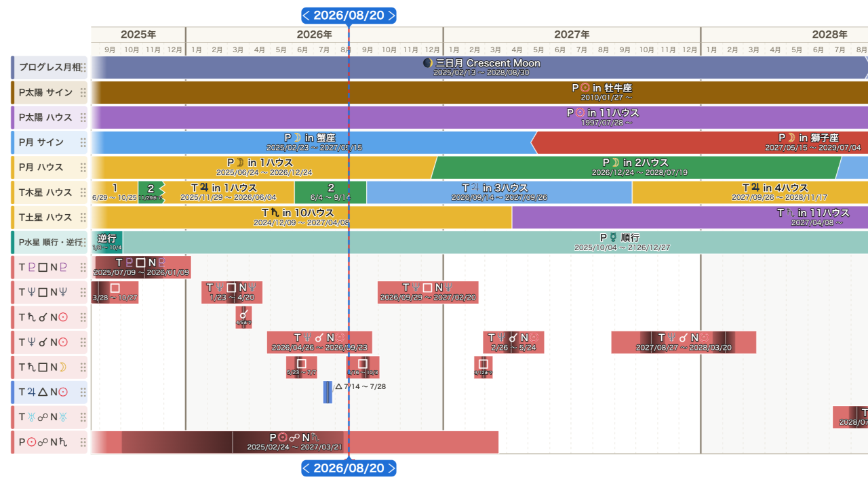
Task: Click the 2026/08/20 date in top marker
Action: click(x=349, y=16)
